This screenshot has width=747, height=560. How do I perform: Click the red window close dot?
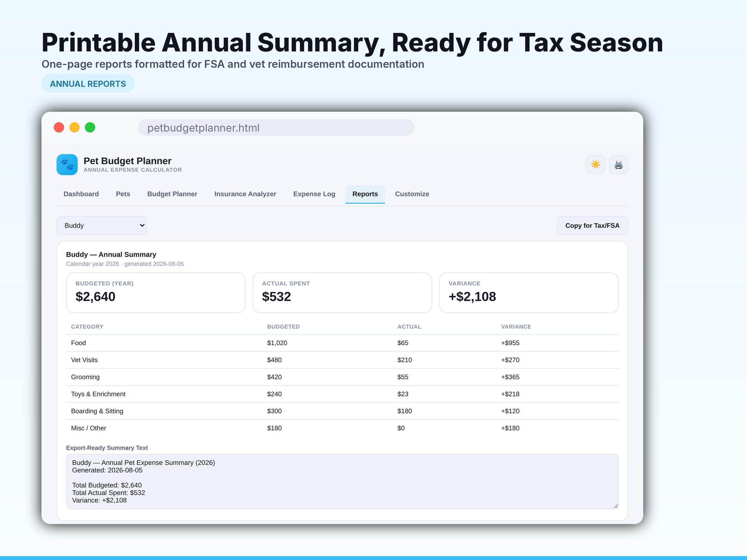59,127
